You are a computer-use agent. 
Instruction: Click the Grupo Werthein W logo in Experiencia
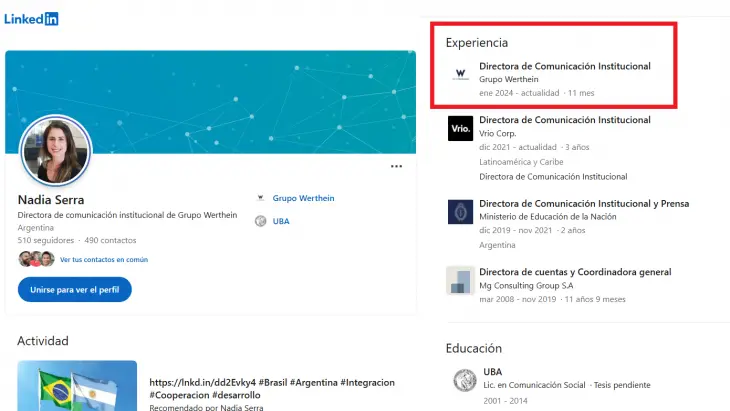click(x=460, y=74)
